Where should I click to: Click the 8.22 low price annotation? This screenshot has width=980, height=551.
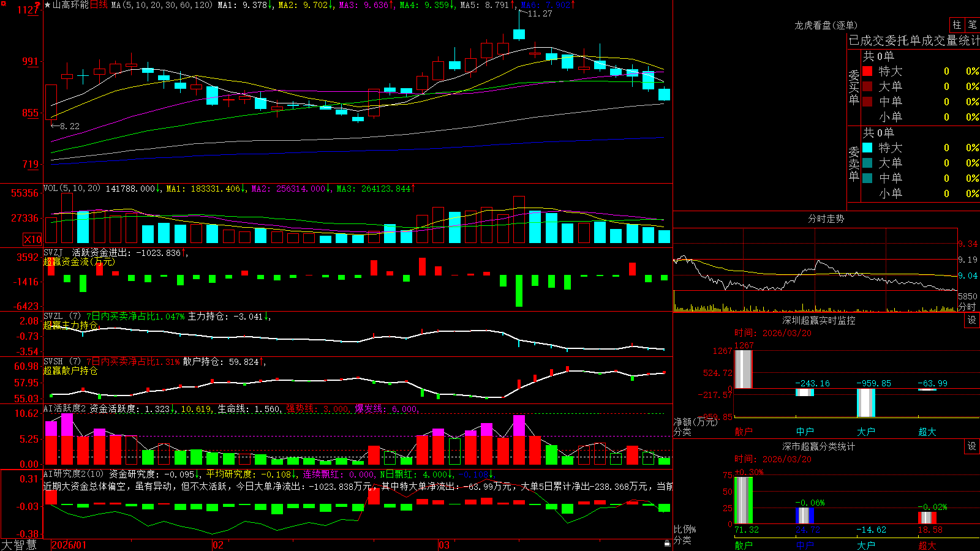(x=69, y=126)
